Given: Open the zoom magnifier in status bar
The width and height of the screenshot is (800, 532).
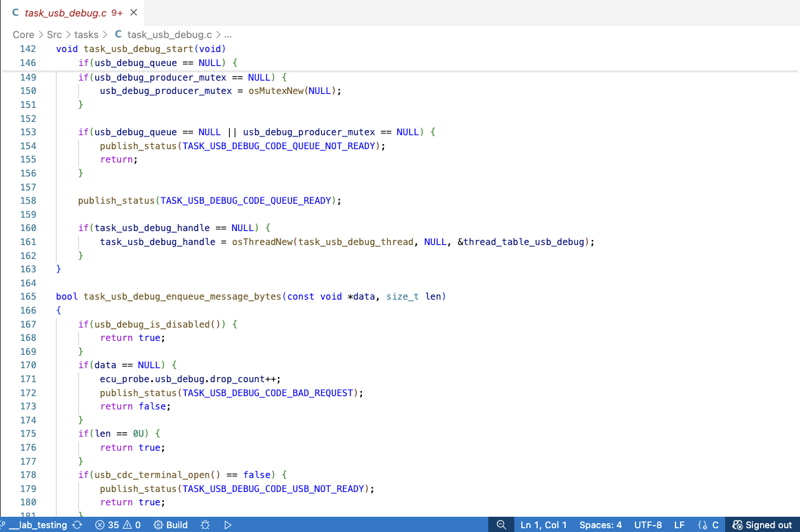Looking at the screenshot, I should pyautogui.click(x=501, y=525).
